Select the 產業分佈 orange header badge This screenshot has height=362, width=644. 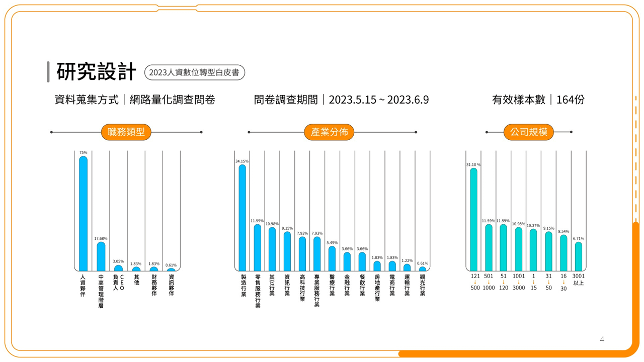329,132
